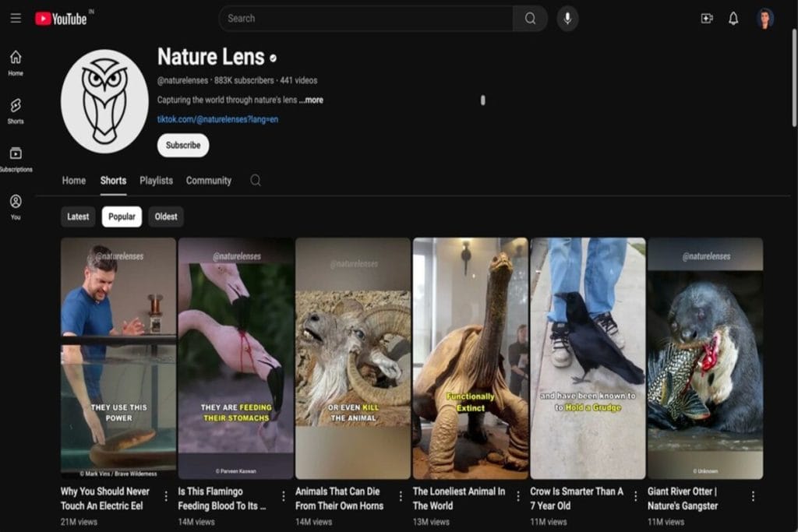
Task: Open the tiktok.com/@naturelenses link
Action: point(217,119)
